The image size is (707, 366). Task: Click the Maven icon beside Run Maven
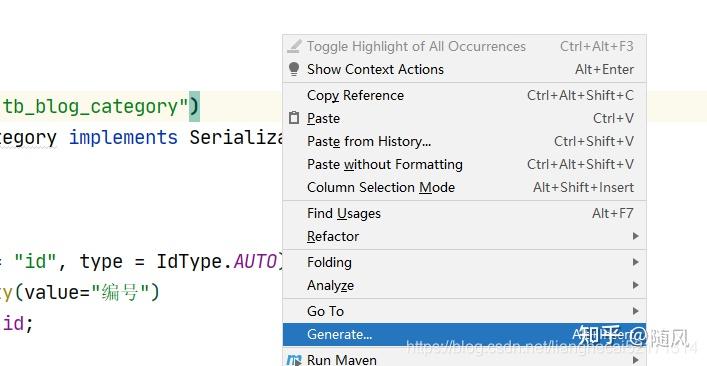[294, 360]
